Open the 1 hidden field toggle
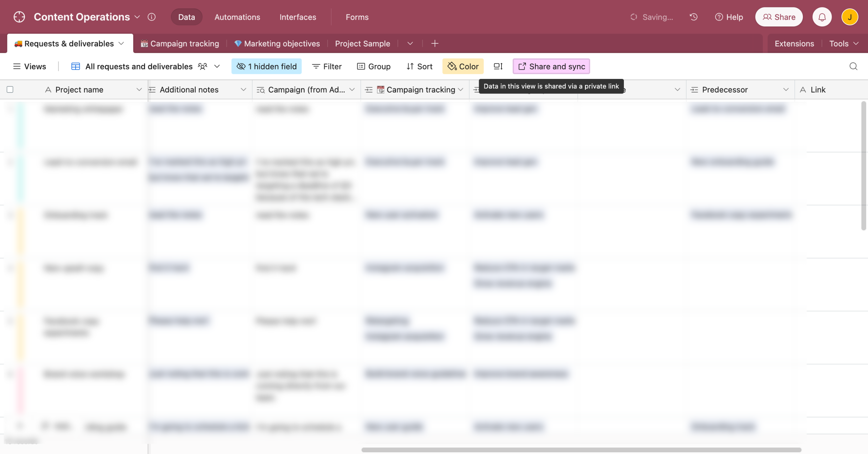 point(267,66)
